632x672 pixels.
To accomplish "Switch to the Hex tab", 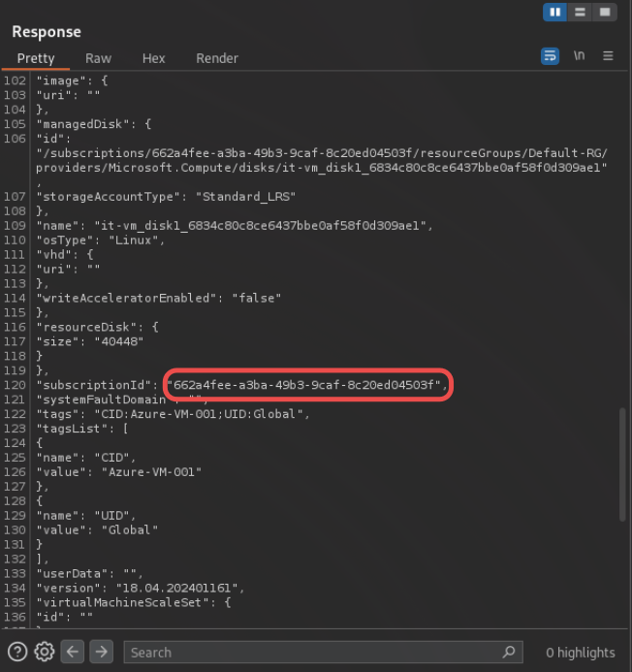I will [153, 58].
